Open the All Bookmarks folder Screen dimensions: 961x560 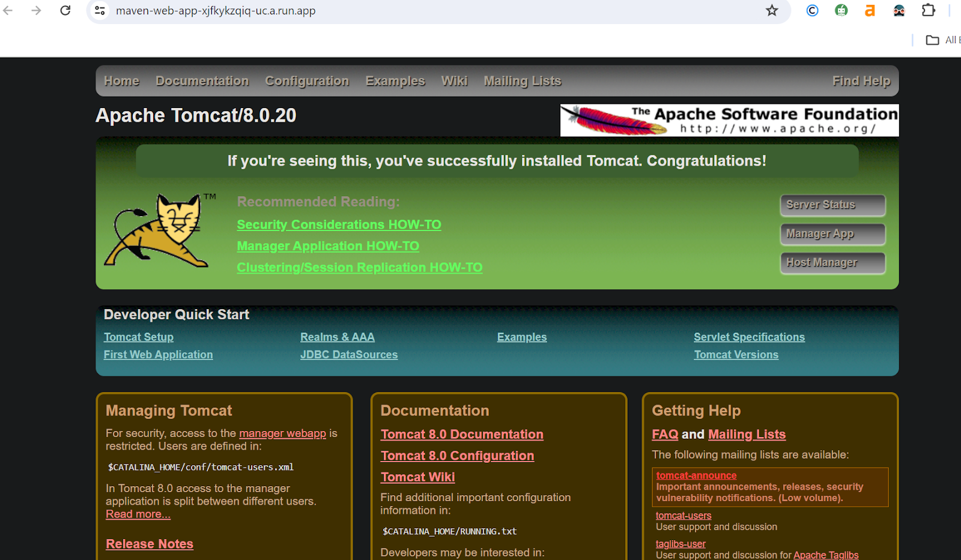coord(942,40)
